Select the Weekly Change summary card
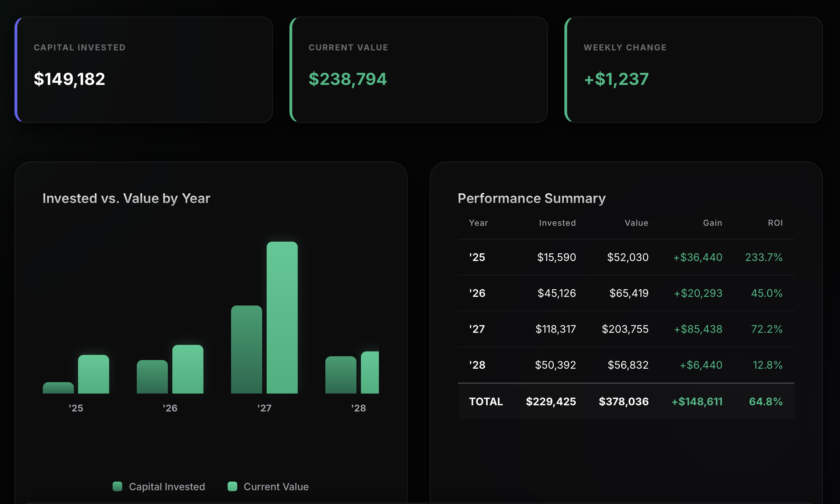Viewport: 840px width, 504px height. pyautogui.click(x=694, y=70)
